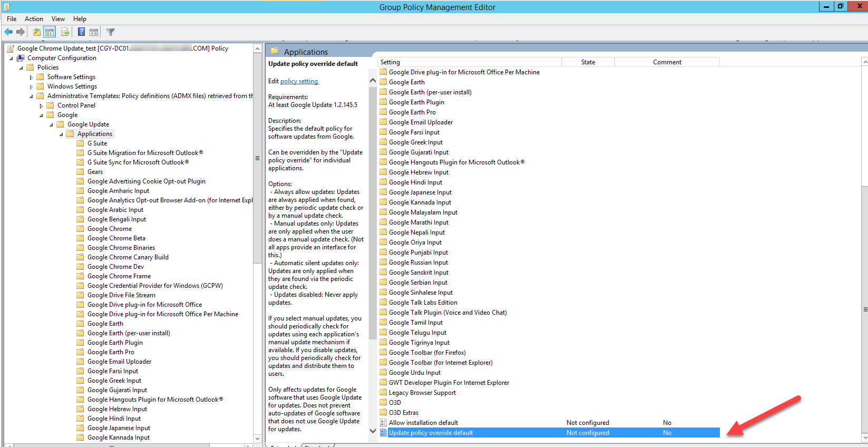Viewport: 868px width, 447px height.
Task: Select Google Chrome Dev tree item
Action: coord(115,267)
